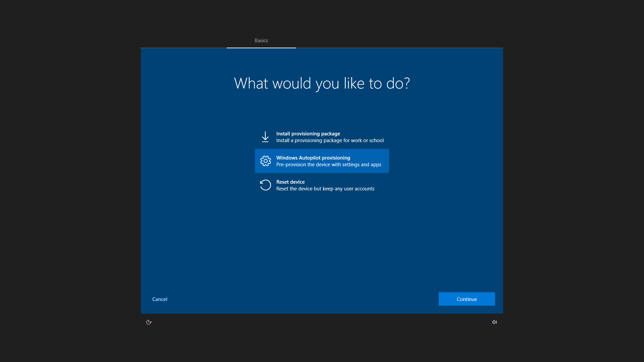Click the "What would you like to do?" heading
Screen dimensions: 644x362
[x=321, y=83]
